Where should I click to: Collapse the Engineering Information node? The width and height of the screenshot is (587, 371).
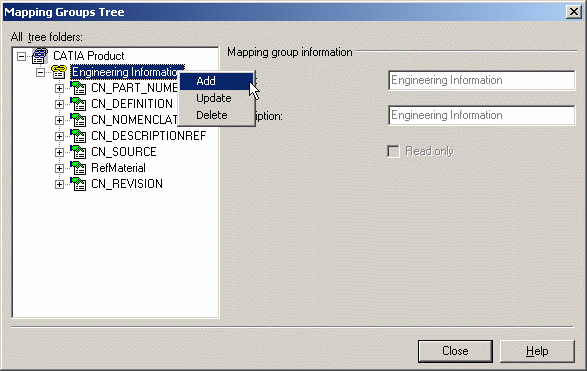point(40,72)
